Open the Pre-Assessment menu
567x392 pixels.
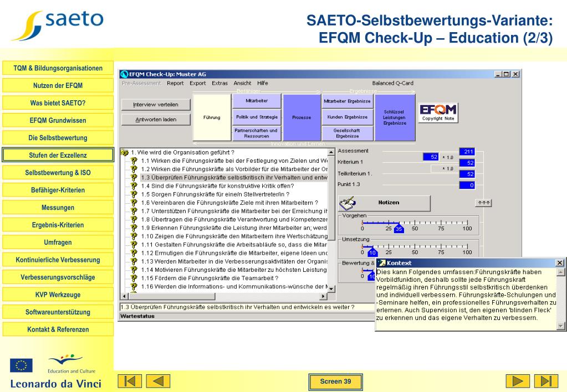click(141, 83)
